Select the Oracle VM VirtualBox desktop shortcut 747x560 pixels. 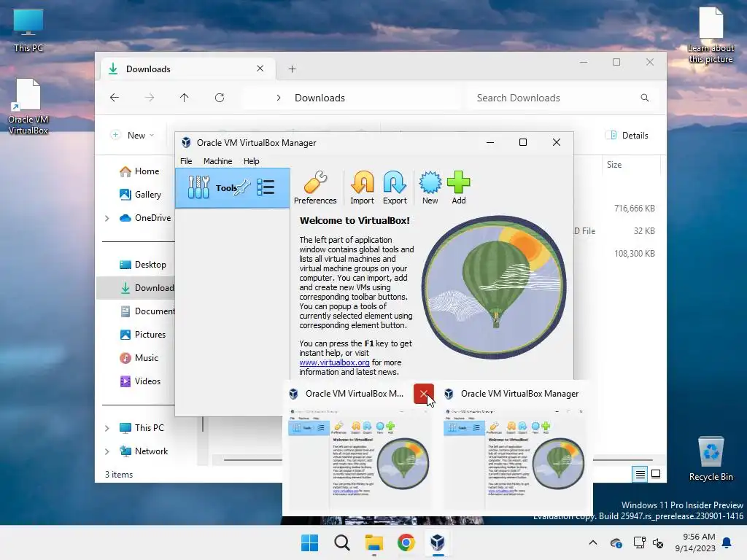pos(28,106)
